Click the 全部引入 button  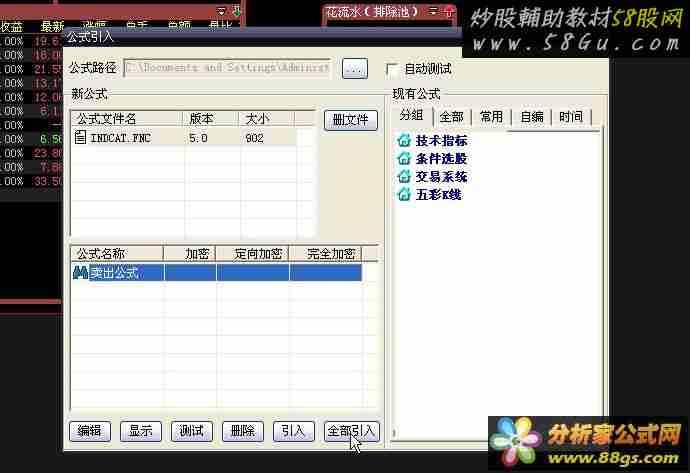pyautogui.click(x=351, y=431)
